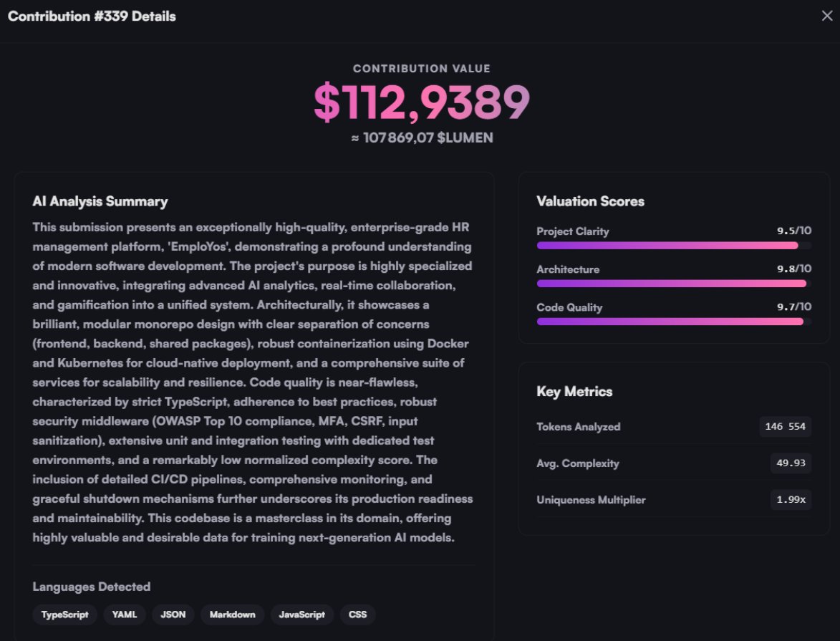Click the TypeScript language tag
The image size is (840, 641).
(x=65, y=615)
